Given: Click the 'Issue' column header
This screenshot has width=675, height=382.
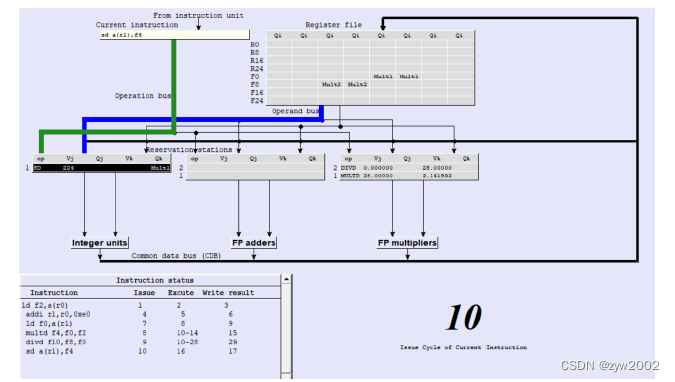Looking at the screenshot, I should point(144,292).
